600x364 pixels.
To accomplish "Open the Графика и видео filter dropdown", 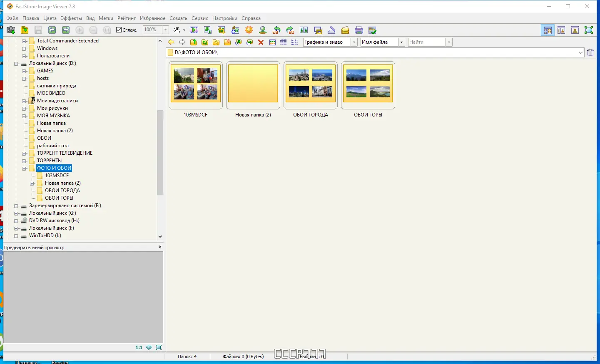I will pos(354,42).
